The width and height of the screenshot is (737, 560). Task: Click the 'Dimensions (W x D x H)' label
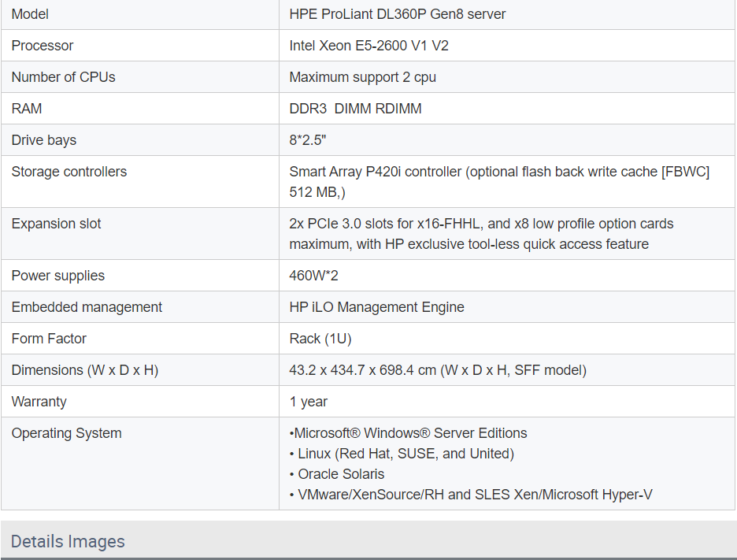[x=84, y=370]
